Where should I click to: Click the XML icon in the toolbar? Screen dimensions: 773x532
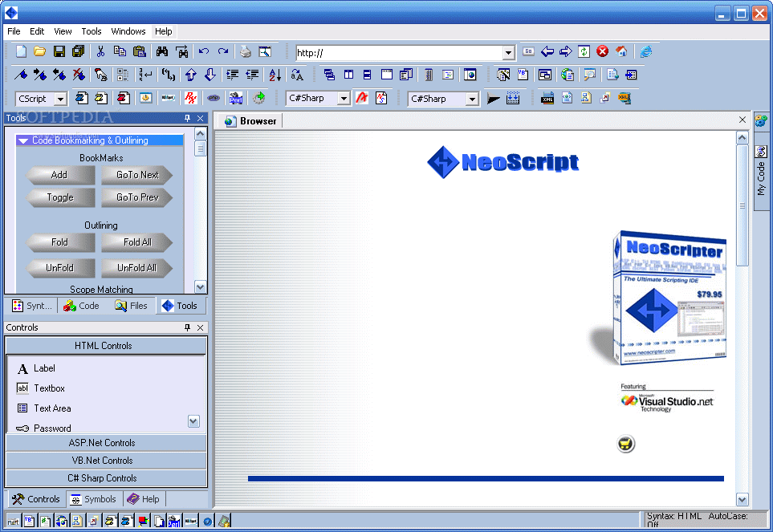[x=547, y=99]
